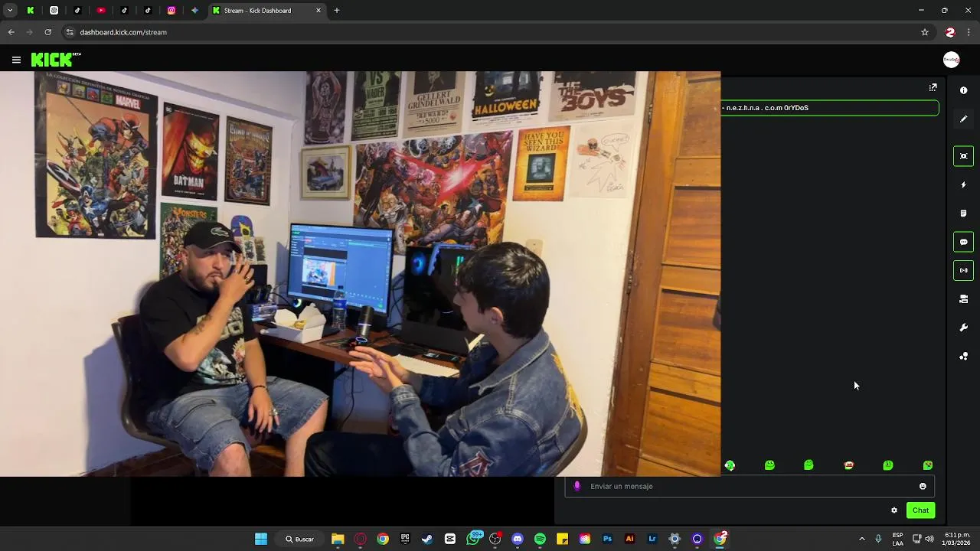The image size is (980, 551).
Task: Open Discord from taskbar
Action: click(518, 539)
